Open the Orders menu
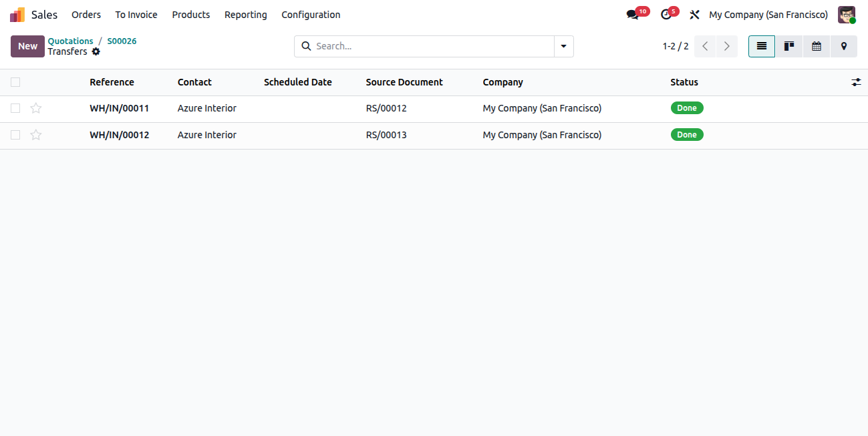Viewport: 868px width, 436px height. click(x=86, y=15)
